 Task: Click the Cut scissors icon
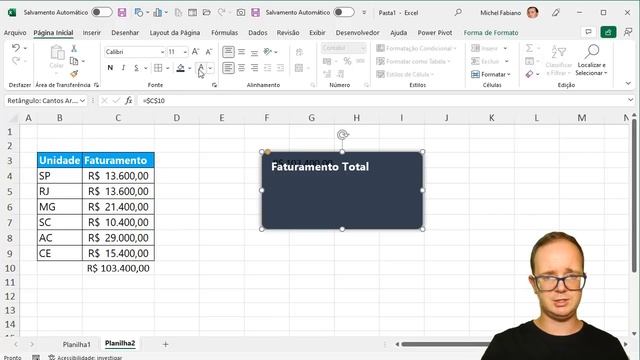pyautogui.click(x=74, y=48)
